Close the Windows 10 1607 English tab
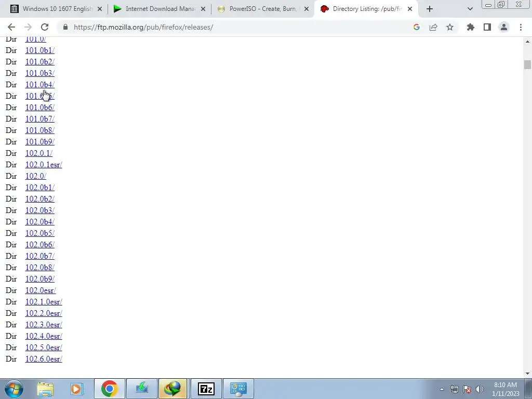The image size is (532, 399). (100, 9)
